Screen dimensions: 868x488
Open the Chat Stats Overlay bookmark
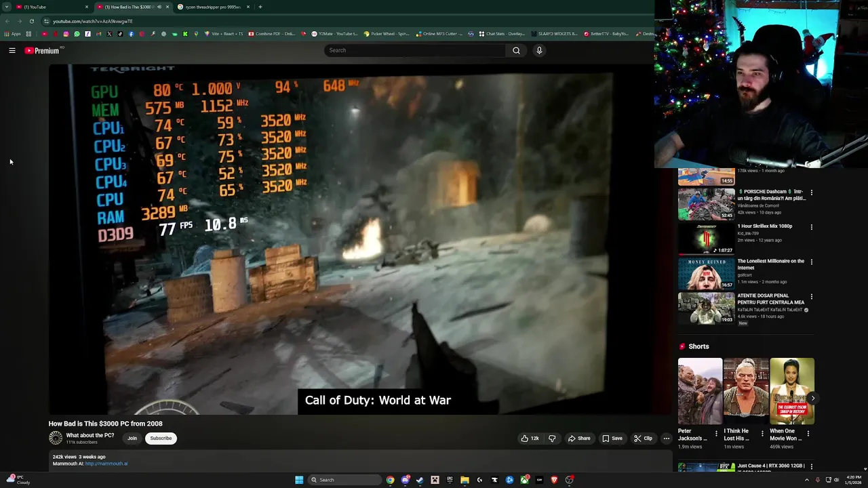(502, 34)
